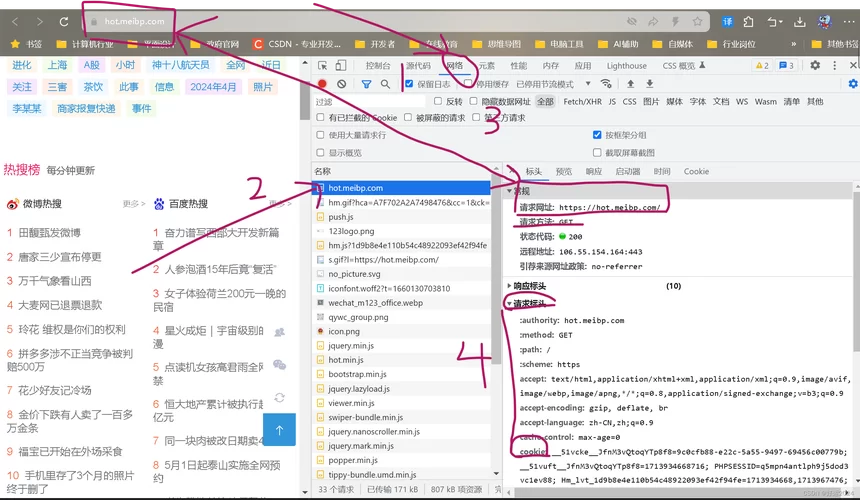860x500 pixels.
Task: Open the browser downloads tray icon
Action: (800, 21)
